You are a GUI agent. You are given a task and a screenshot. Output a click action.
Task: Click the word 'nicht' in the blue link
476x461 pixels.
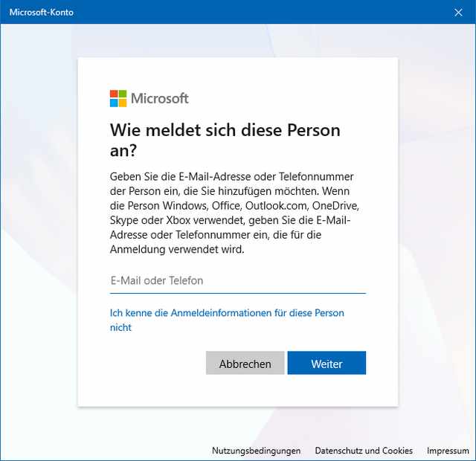pyautogui.click(x=120, y=327)
